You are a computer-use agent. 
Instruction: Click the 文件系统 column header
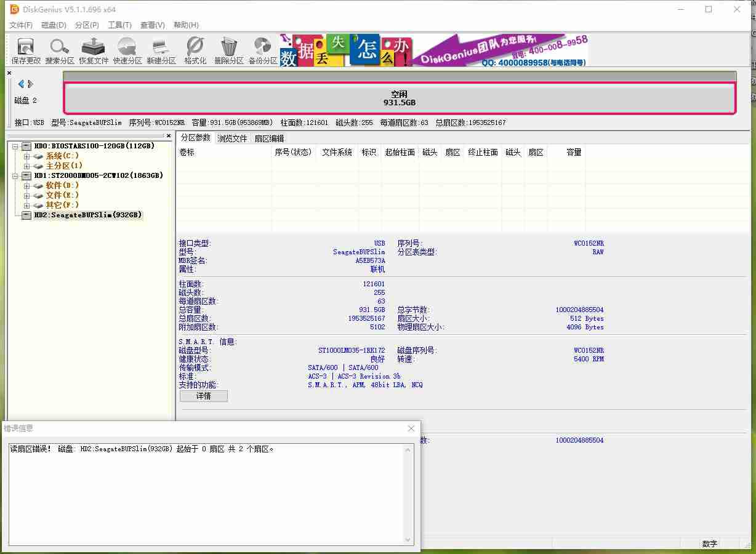click(x=337, y=152)
